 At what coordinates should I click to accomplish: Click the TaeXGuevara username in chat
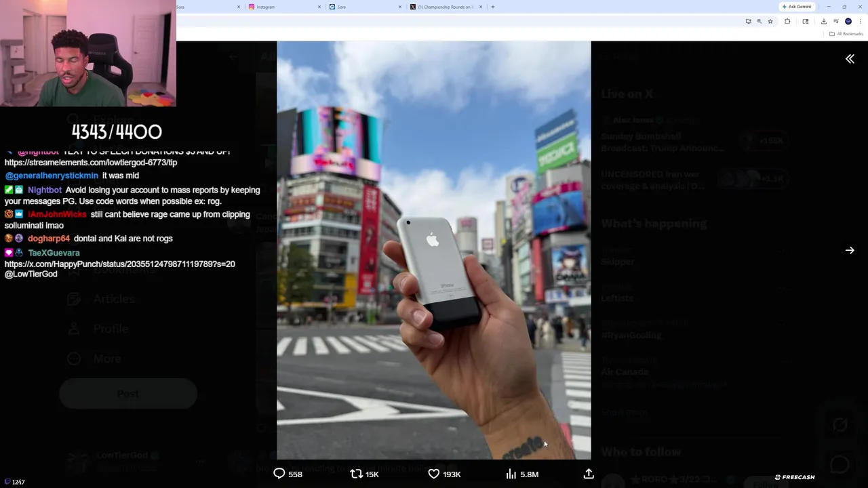(54, 253)
